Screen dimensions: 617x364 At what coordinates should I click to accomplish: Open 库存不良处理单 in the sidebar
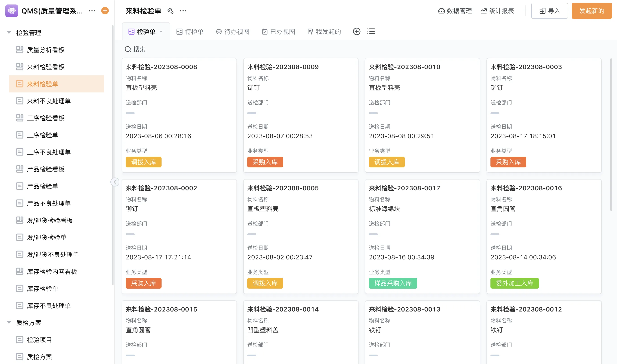pyautogui.click(x=56, y=305)
